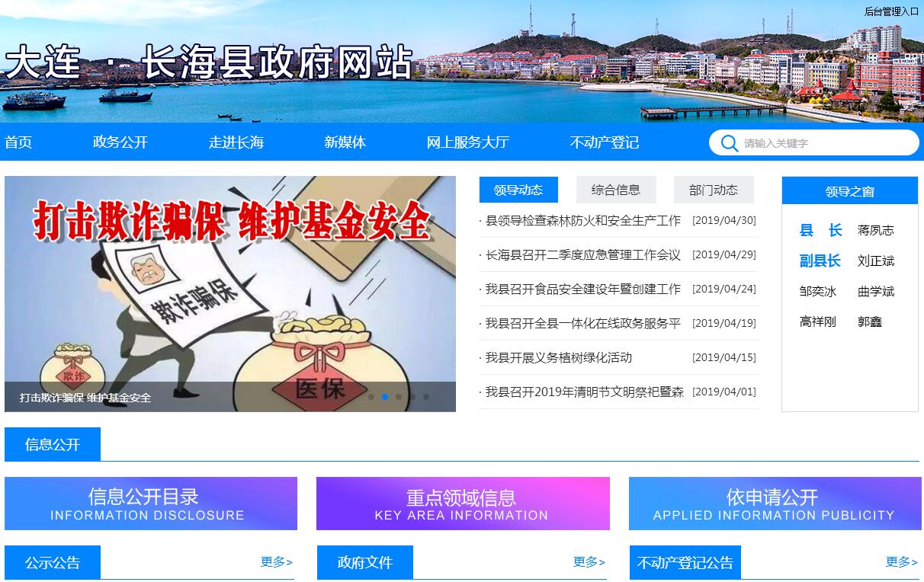The height and width of the screenshot is (582, 924).
Task: Click slideshow caption 打击欺诈骗保 维护基金安全
Action: [85, 398]
